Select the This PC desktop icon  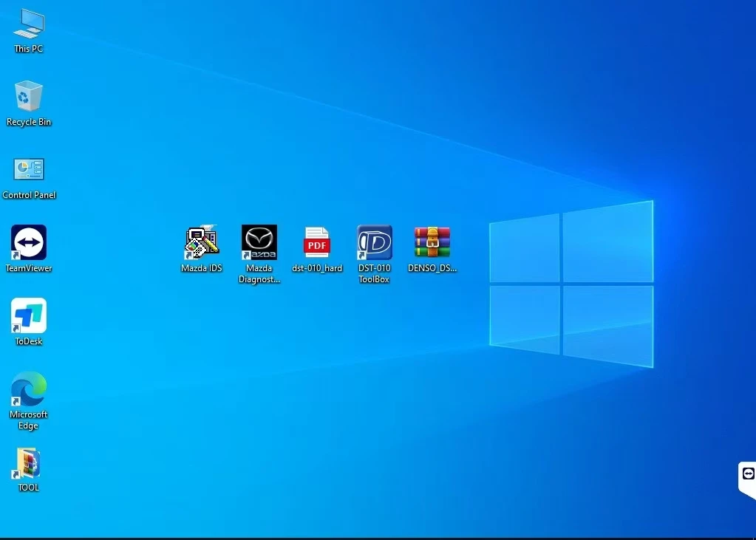pyautogui.click(x=29, y=24)
